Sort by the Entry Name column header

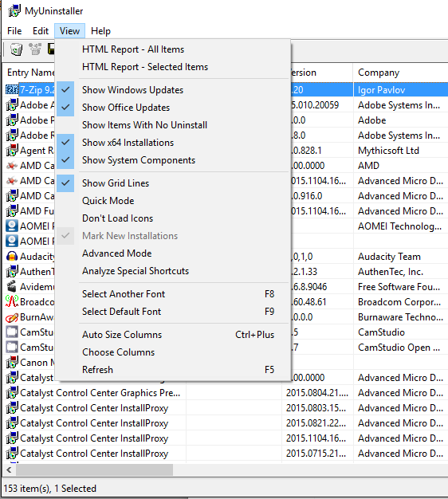[x=30, y=73]
